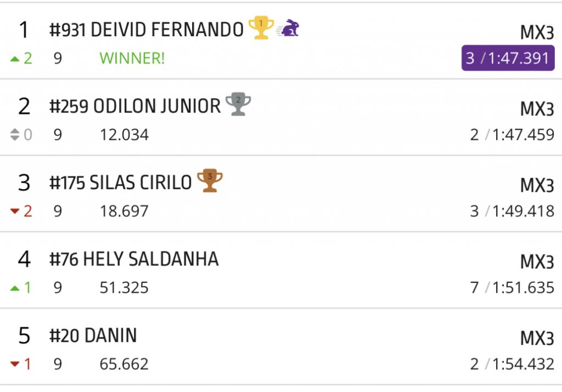Click Danin's gap time 65.662
This screenshot has width=562, height=392.
pyautogui.click(x=124, y=364)
